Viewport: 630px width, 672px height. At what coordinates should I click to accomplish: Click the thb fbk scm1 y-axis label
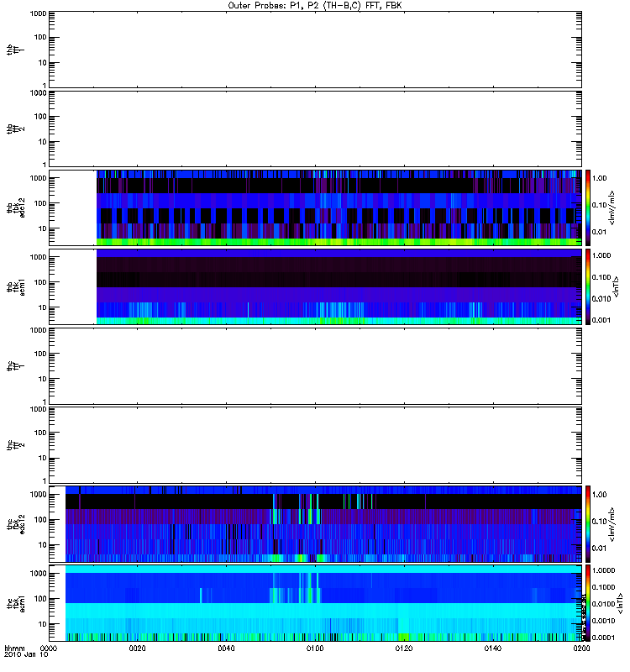click(x=16, y=286)
